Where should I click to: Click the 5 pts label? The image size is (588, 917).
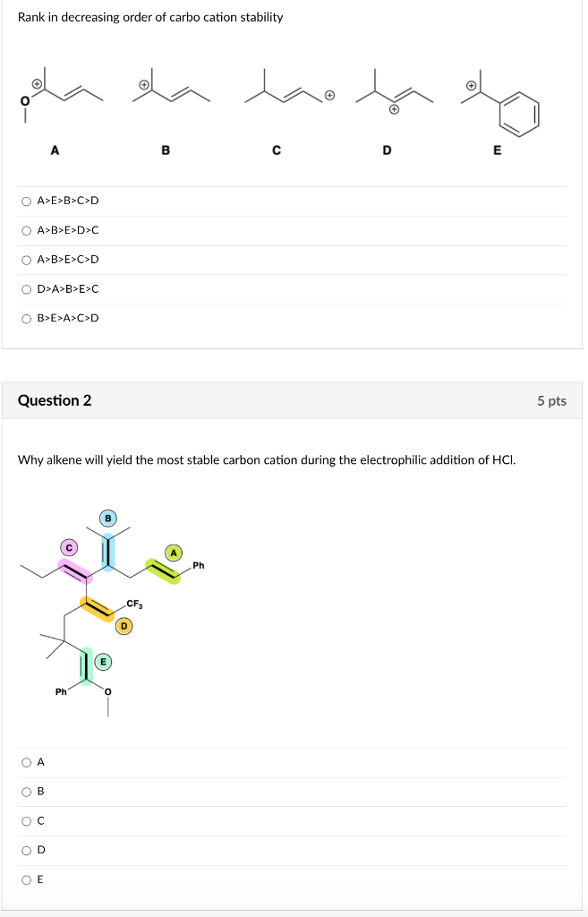pyautogui.click(x=553, y=401)
